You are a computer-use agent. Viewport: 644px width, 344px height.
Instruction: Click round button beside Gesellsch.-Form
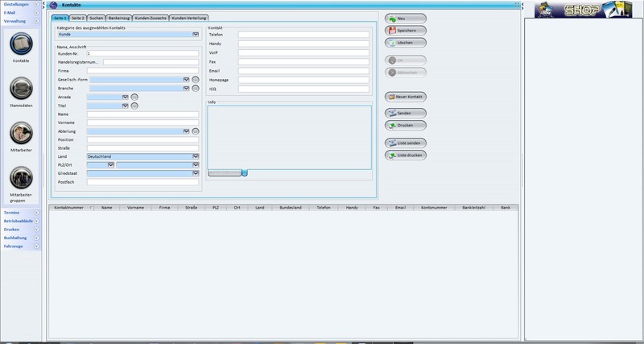coord(196,80)
